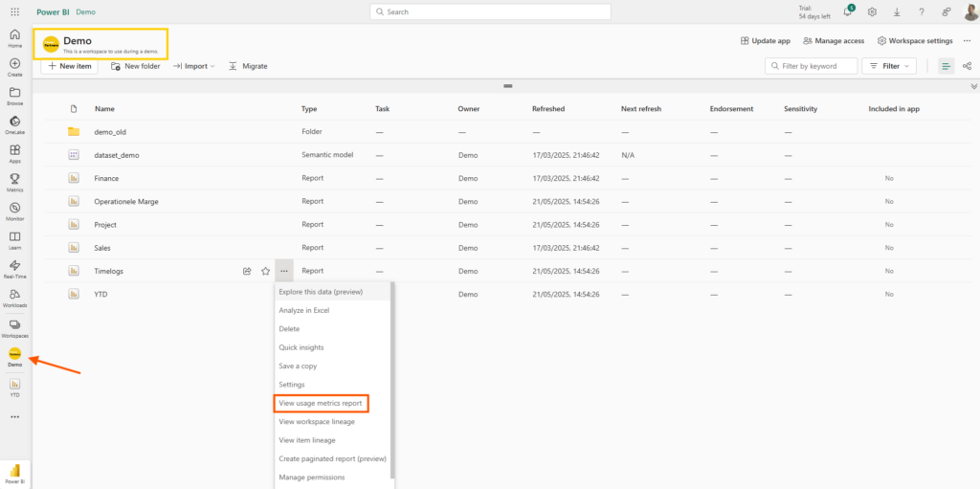Viewport: 980px width, 489px height.
Task: Open the help question mark
Action: 922,11
